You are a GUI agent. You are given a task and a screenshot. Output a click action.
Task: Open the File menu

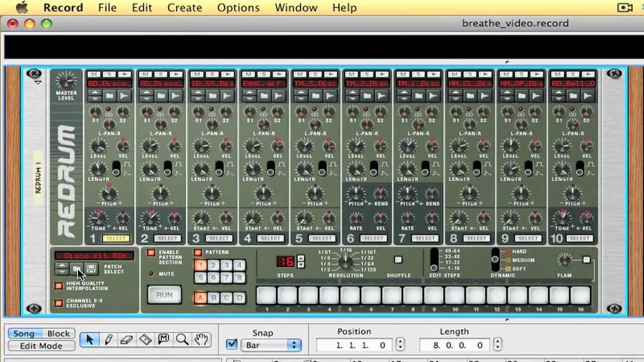pyautogui.click(x=107, y=8)
